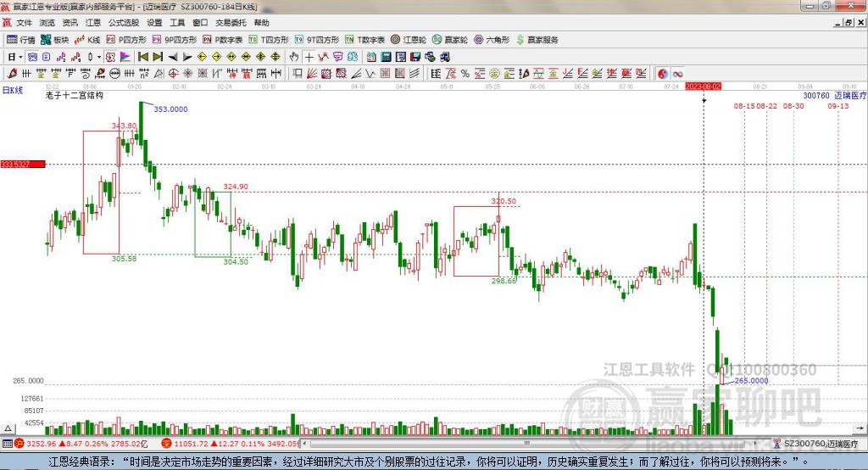This screenshot has height=470, width=868.
Task: Open the calculator icon
Action: 386,57
